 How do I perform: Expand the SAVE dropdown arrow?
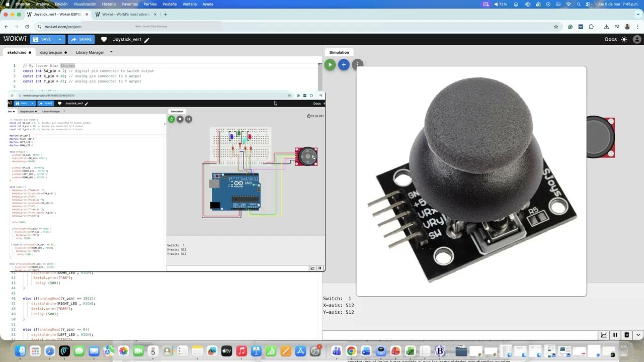(60, 39)
